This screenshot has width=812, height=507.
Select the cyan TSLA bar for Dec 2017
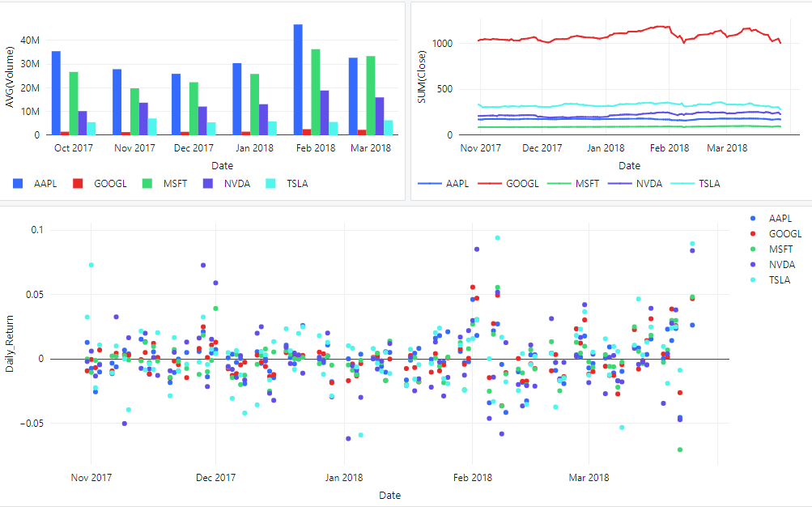pyautogui.click(x=211, y=129)
